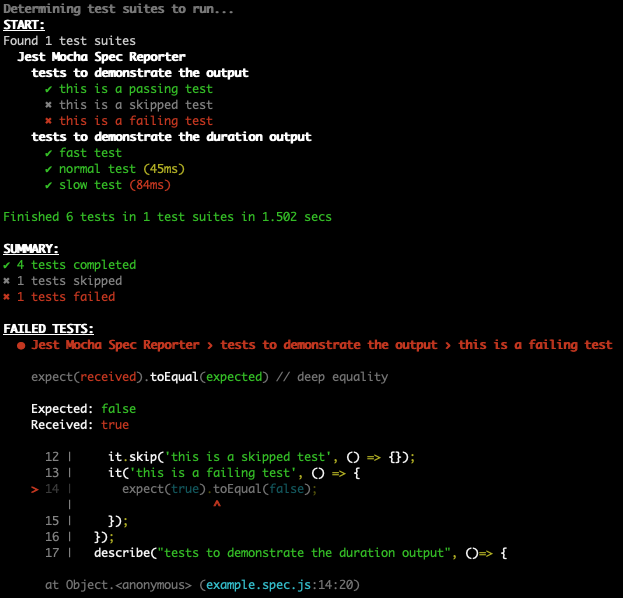Click the checkmark beside '4 tests completed'
Screen dimensions: 623x598
point(7,265)
